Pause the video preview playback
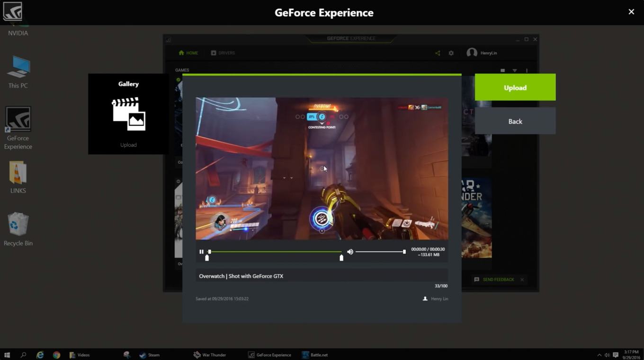The height and width of the screenshot is (360, 644). tap(201, 252)
